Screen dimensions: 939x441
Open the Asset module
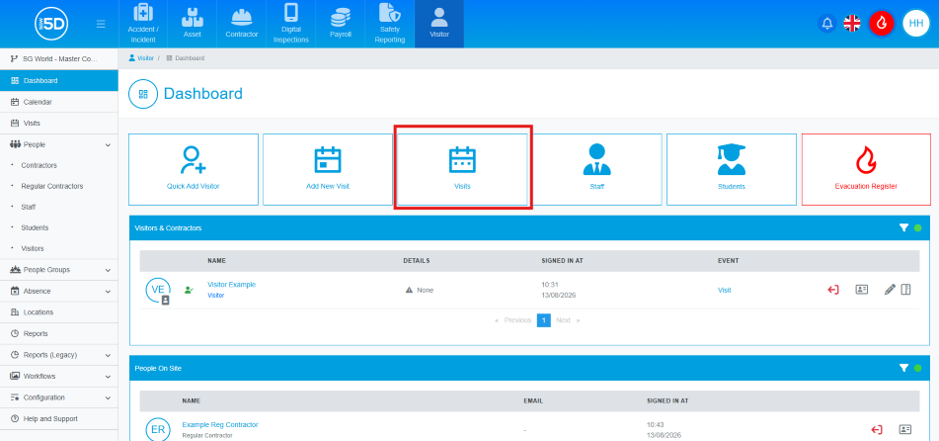click(x=192, y=24)
